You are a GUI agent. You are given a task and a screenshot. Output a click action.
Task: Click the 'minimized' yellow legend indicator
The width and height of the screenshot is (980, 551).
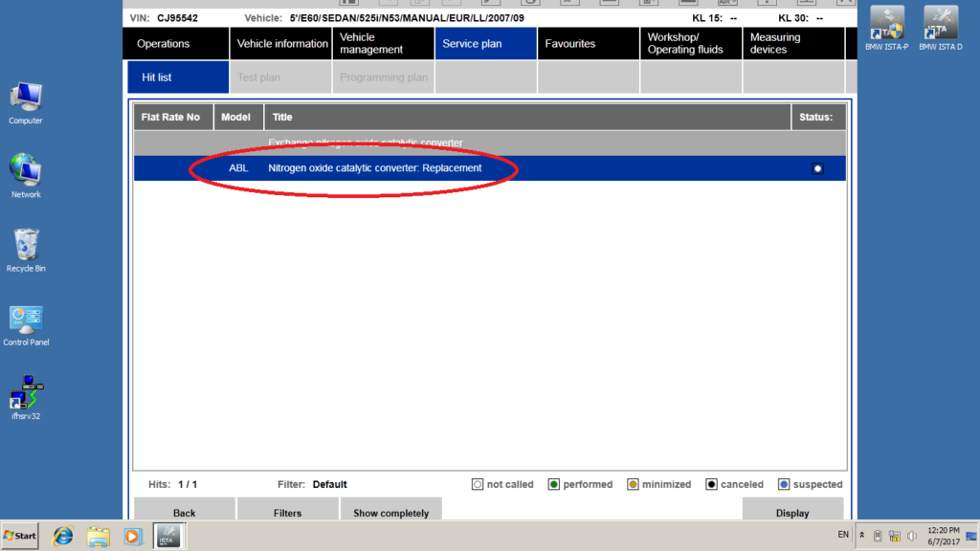point(633,484)
